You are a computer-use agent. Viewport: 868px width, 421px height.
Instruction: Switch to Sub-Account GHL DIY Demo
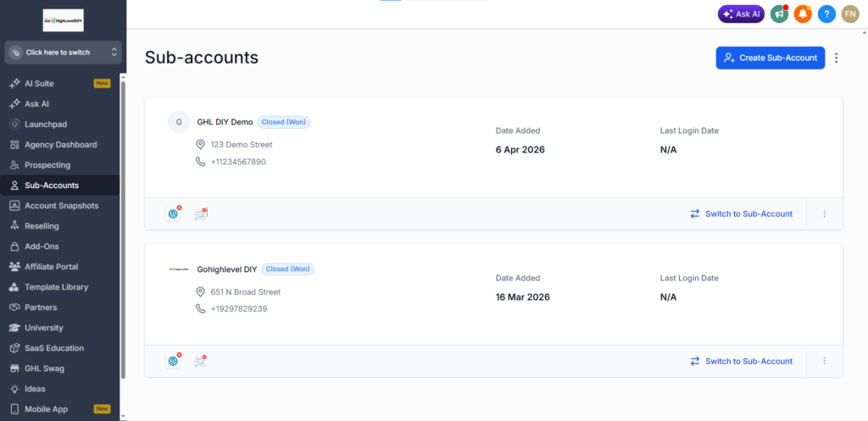pyautogui.click(x=741, y=213)
